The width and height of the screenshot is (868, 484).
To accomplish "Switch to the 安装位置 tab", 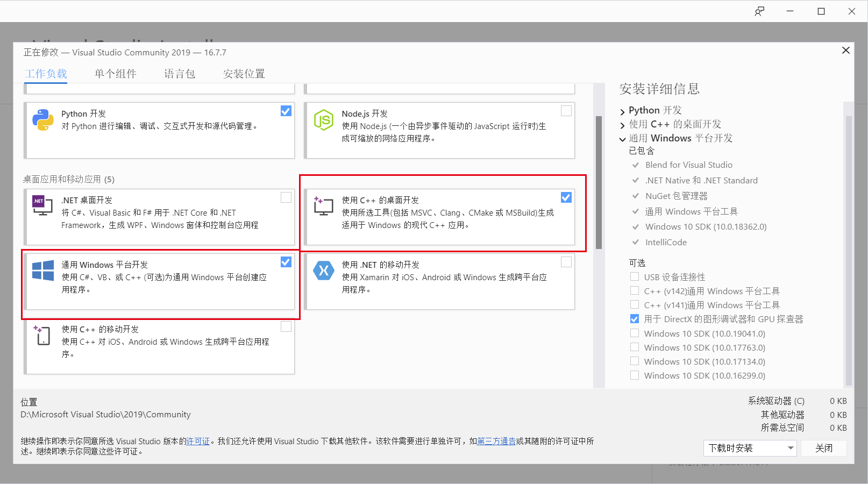I will point(244,74).
